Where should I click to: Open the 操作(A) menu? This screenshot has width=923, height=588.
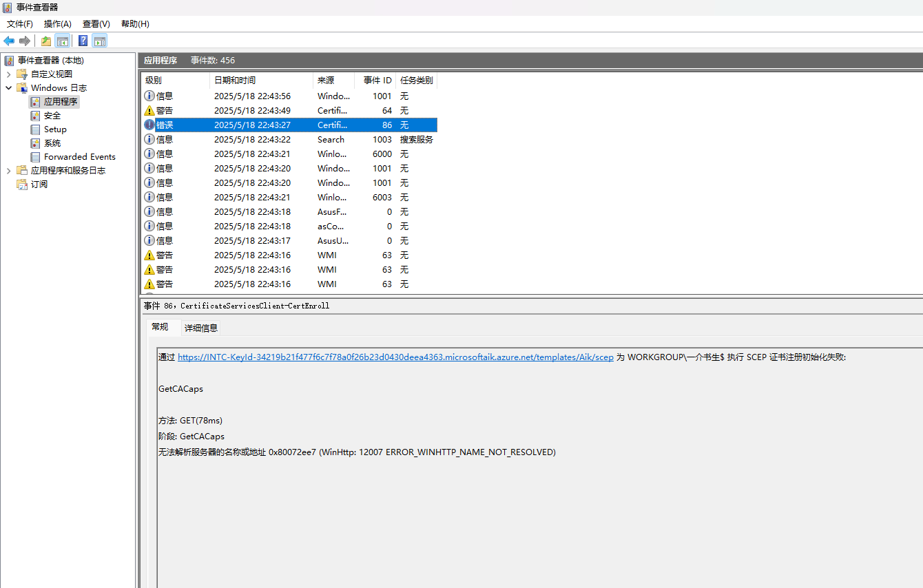58,23
